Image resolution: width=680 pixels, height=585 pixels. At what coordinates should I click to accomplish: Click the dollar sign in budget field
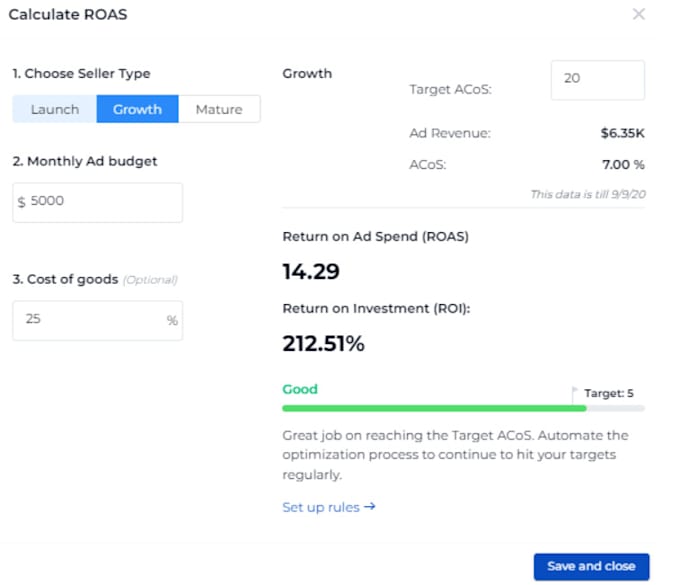tap(21, 202)
